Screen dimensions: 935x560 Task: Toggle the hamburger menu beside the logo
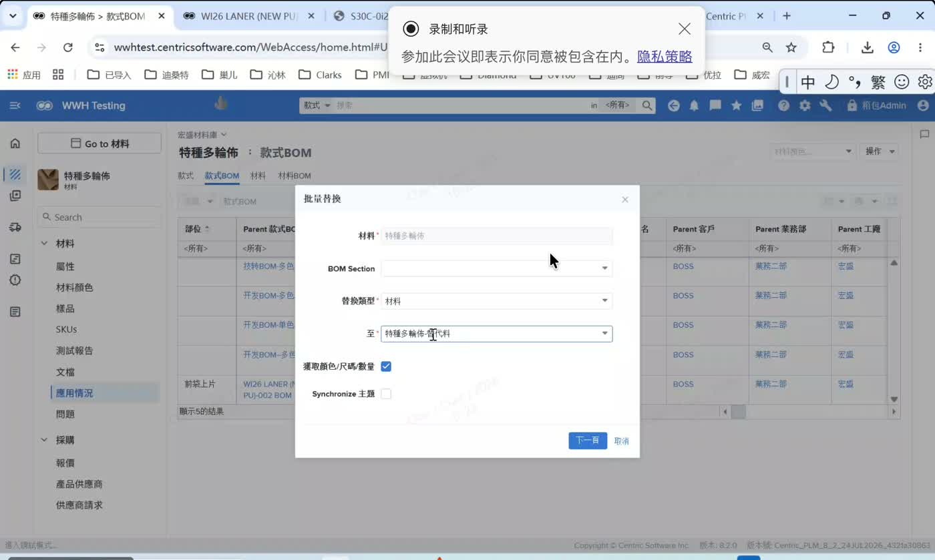15,105
